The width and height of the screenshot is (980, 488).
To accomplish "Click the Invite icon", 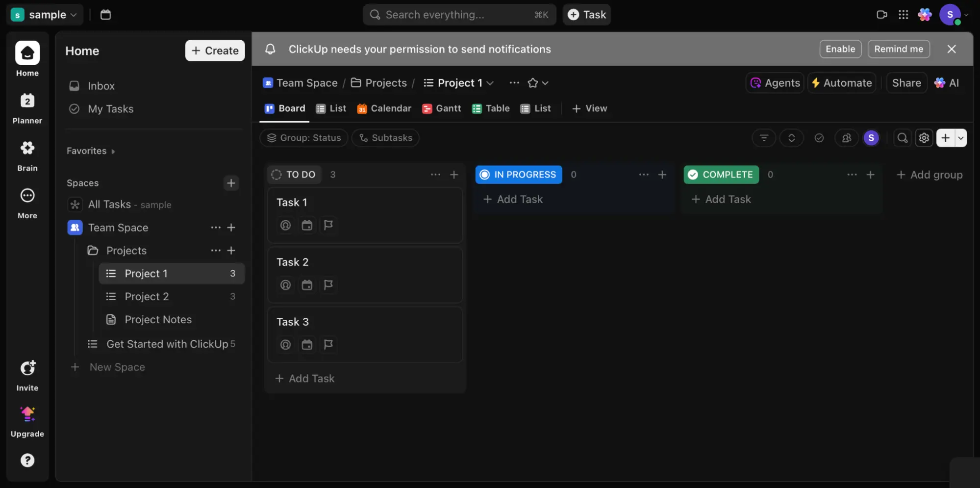I will pos(27,368).
